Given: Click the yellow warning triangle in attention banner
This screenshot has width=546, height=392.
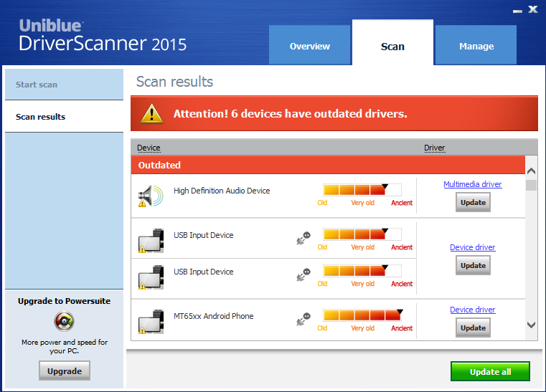Looking at the screenshot, I should tap(151, 114).
